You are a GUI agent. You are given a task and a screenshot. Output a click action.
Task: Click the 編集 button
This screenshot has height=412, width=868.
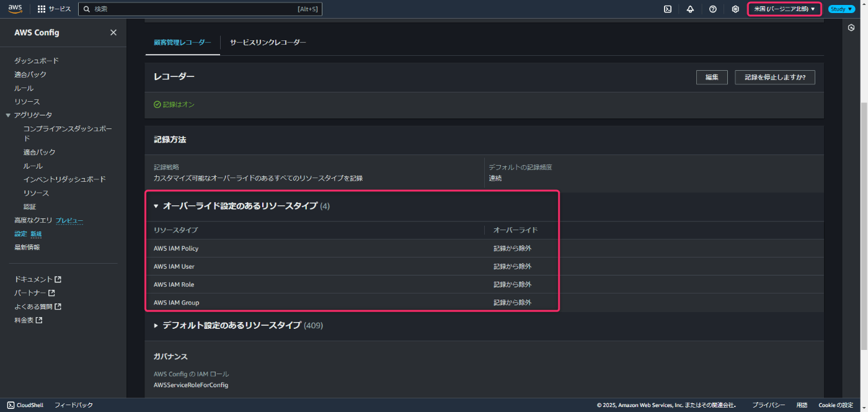[x=712, y=78]
